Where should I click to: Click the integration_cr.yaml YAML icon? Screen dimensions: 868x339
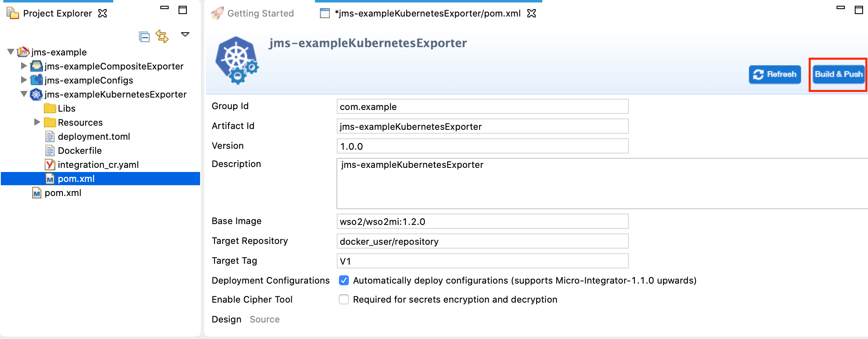coord(50,165)
